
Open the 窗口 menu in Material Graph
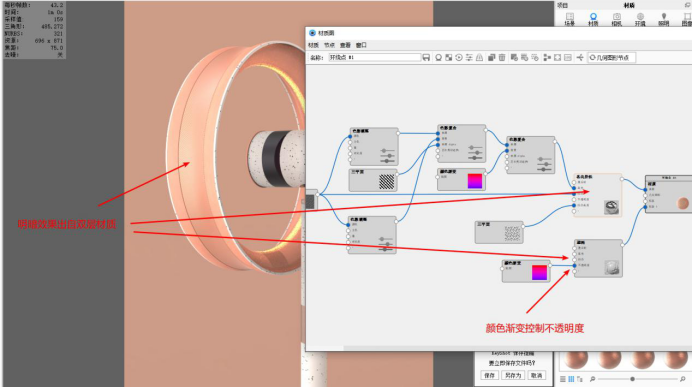tap(361, 45)
